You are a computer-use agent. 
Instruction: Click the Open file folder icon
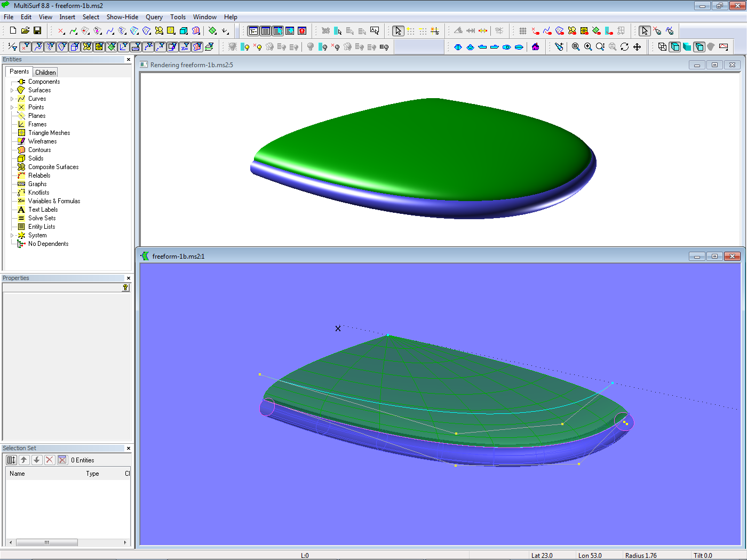click(25, 31)
